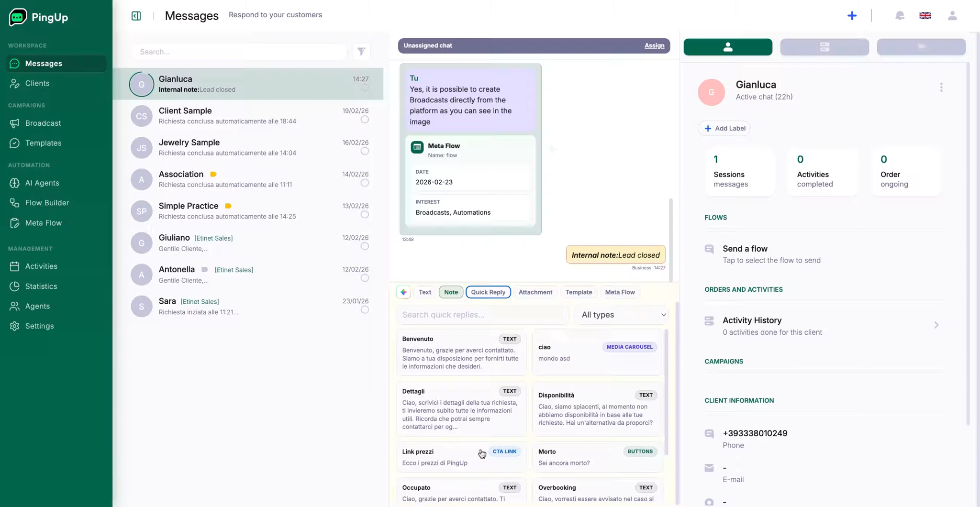The width and height of the screenshot is (980, 507).
Task: Click the blue plus icon in header
Action: pyautogui.click(x=852, y=16)
